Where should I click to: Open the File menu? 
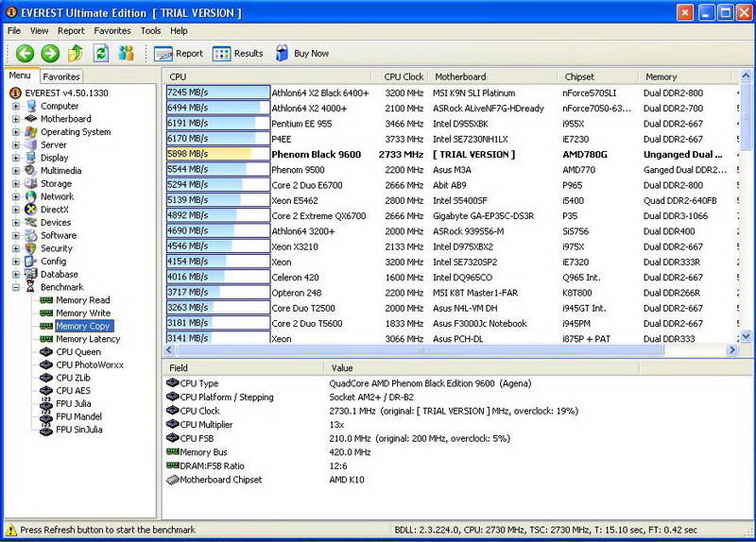(14, 31)
